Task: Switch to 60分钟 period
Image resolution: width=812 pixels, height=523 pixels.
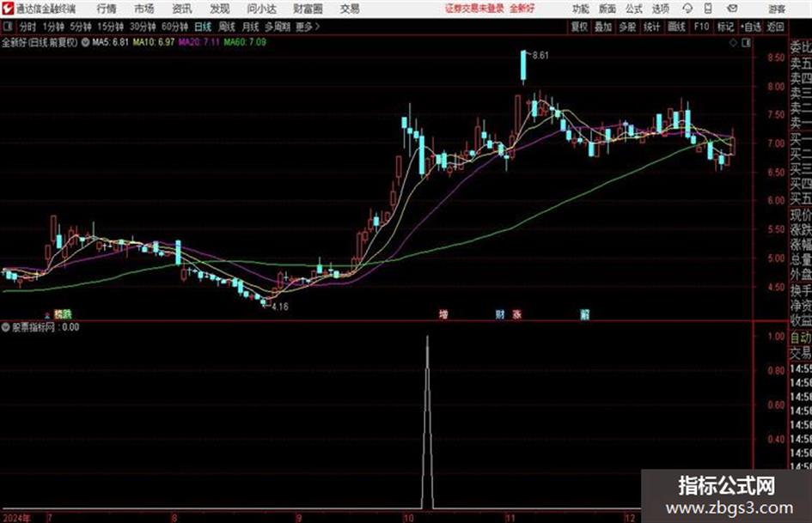Action: (174, 27)
